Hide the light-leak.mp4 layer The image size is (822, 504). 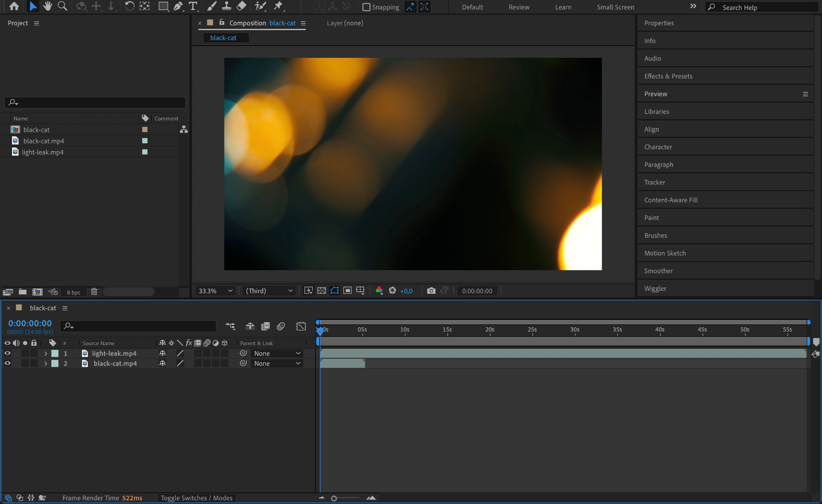[7, 353]
